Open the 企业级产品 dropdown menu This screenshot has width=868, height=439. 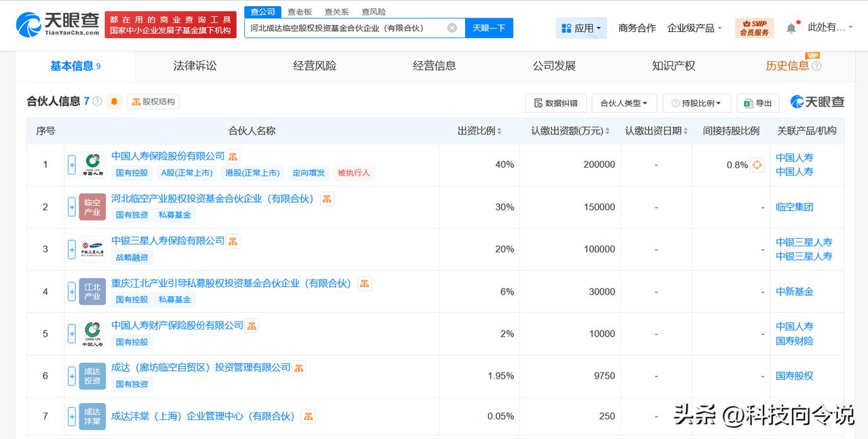(694, 28)
